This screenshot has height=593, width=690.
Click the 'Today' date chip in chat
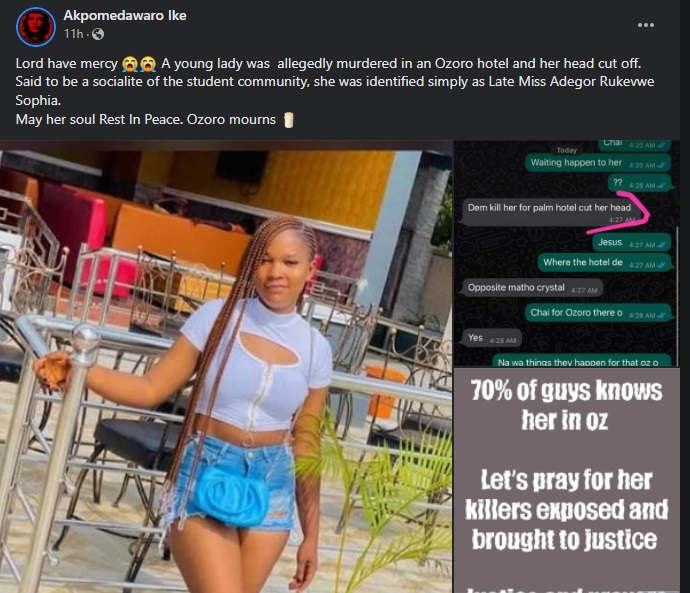pos(566,150)
